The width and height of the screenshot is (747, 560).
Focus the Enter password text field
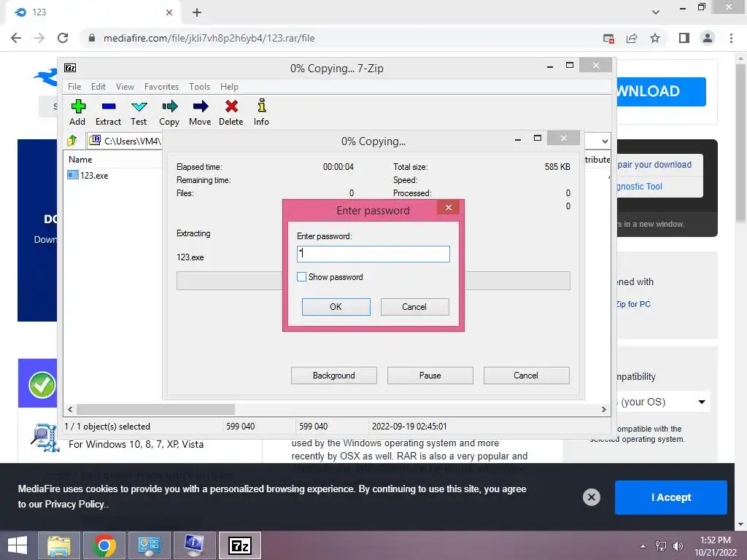(x=373, y=254)
